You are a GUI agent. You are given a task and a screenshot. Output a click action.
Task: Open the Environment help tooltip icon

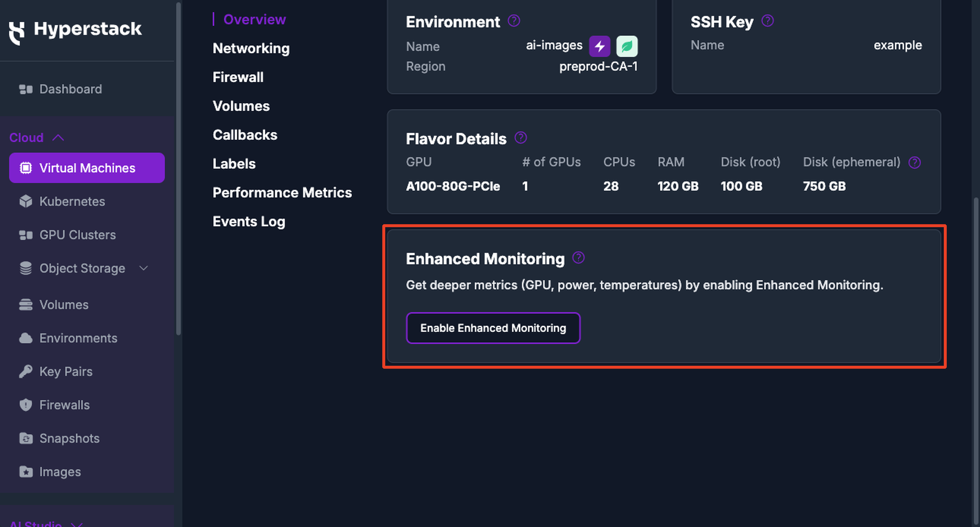point(514,21)
